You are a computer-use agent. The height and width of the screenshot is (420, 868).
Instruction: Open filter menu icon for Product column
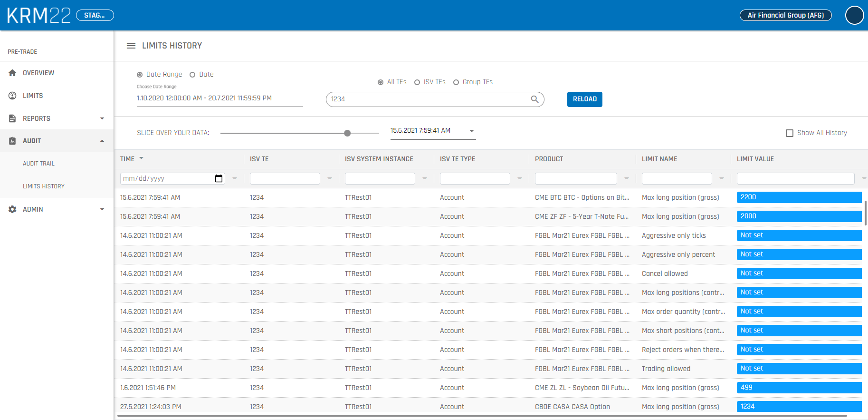click(627, 179)
